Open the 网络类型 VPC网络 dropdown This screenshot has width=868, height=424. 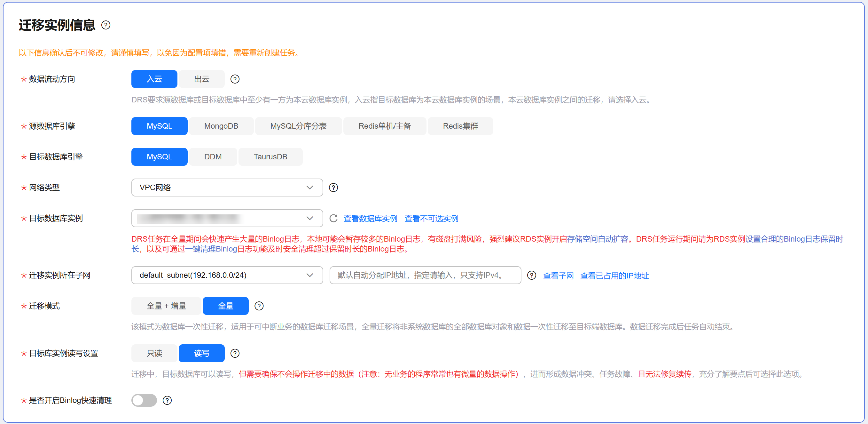(x=227, y=187)
